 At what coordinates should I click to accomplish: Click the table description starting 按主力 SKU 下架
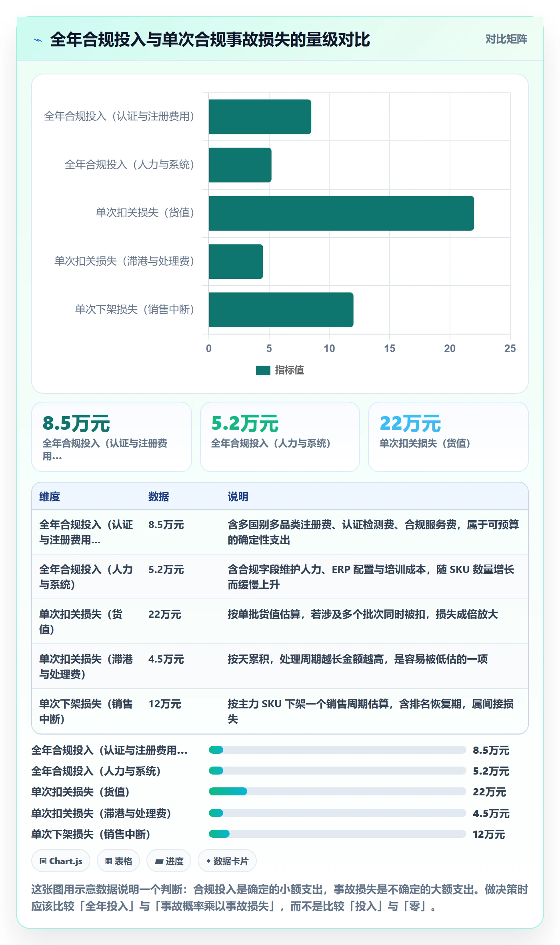pos(371,711)
